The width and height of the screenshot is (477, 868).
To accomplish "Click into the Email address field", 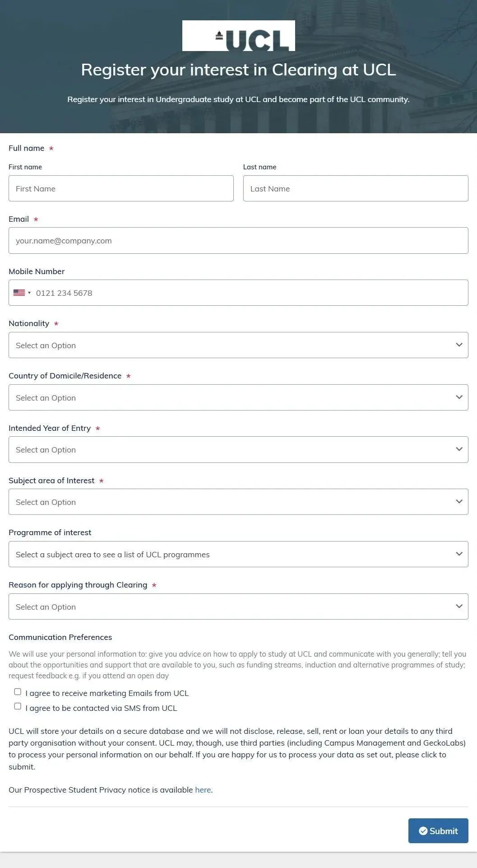I will coord(238,241).
